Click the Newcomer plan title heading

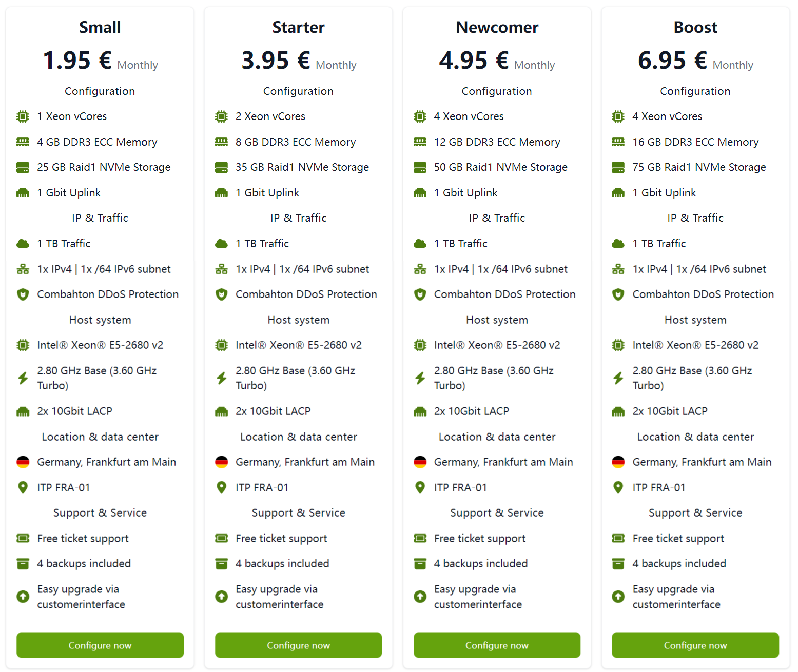point(497,27)
